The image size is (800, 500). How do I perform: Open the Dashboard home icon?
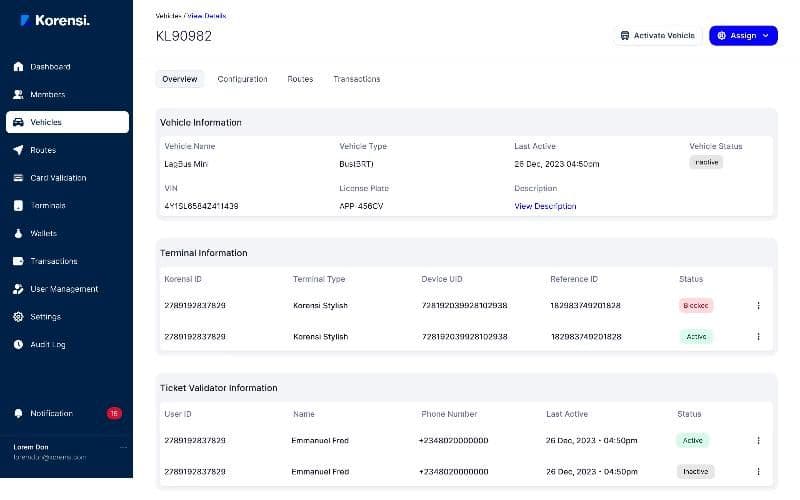pyautogui.click(x=18, y=66)
